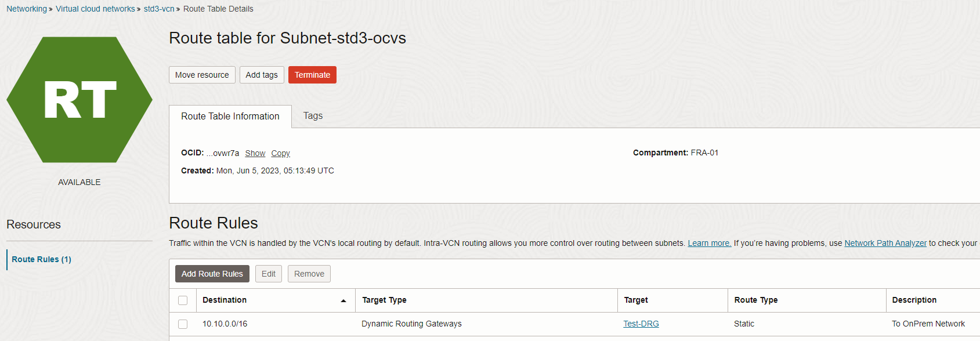Click the green RT route table icon
The width and height of the screenshot is (980, 341).
coord(79,100)
